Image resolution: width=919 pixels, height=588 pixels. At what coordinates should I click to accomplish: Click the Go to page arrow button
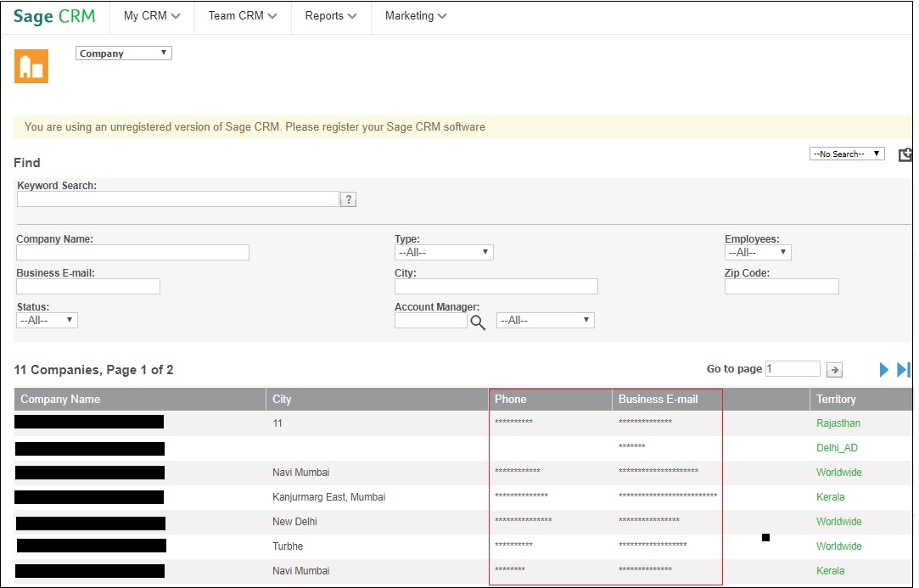pyautogui.click(x=834, y=369)
